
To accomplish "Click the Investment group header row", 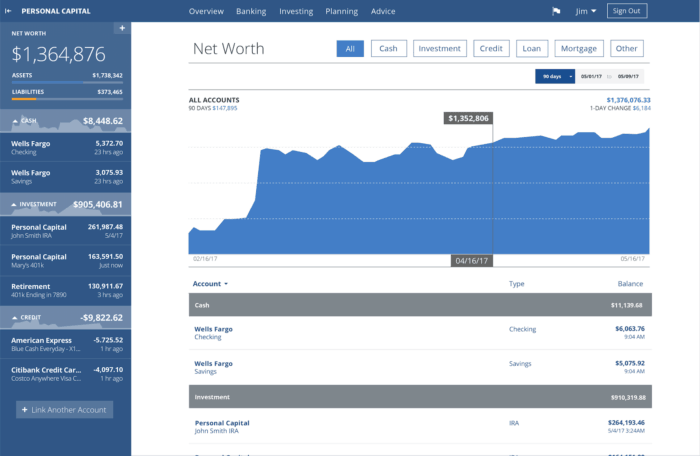I will click(x=420, y=397).
